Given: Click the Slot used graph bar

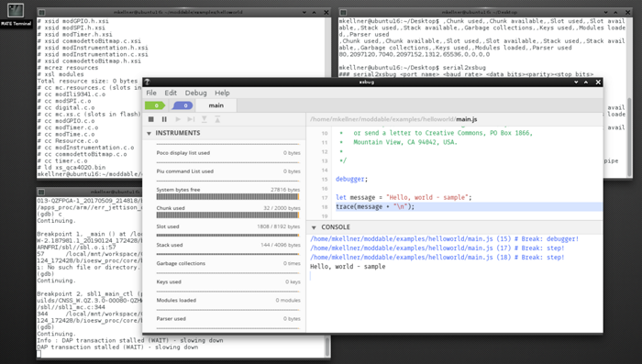Looking at the screenshot, I should tap(227, 236).
